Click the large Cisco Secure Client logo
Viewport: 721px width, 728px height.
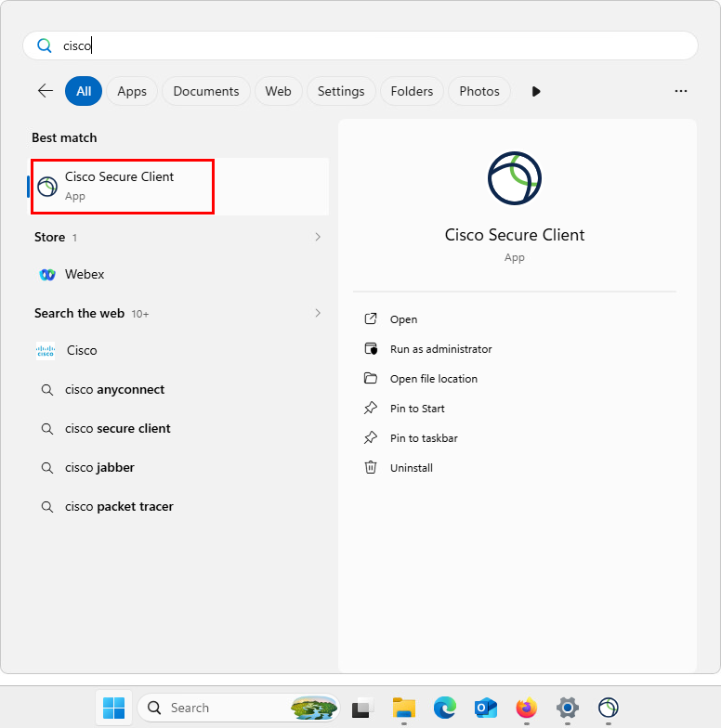click(515, 178)
